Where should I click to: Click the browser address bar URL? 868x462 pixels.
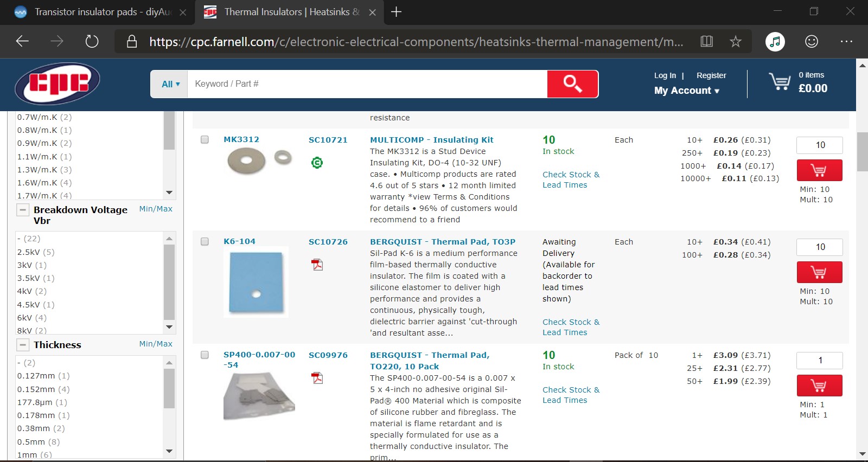point(416,42)
